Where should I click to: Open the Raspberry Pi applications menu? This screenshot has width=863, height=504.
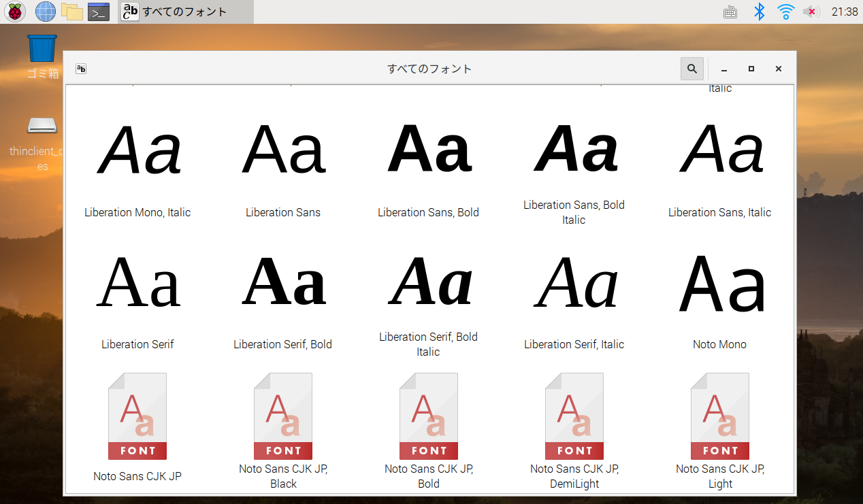[14, 12]
